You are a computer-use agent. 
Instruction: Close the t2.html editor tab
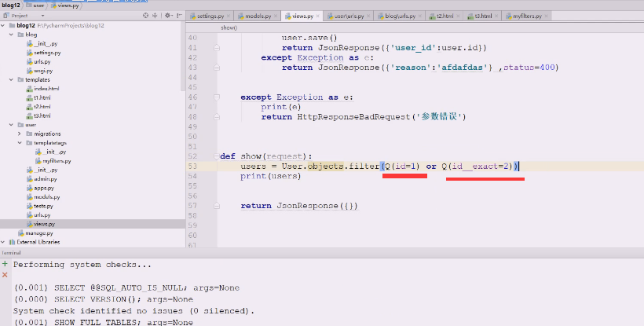pyautogui.click(x=458, y=16)
